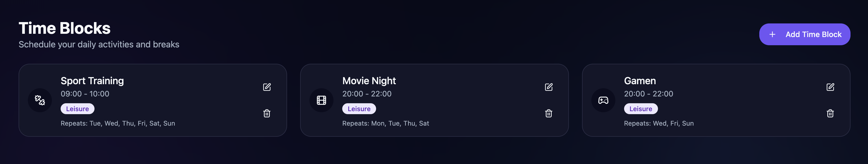Viewport: 868px width, 164px height.
Task: Click Movie Night's 20:00 - 22:00 time range
Action: (x=367, y=94)
